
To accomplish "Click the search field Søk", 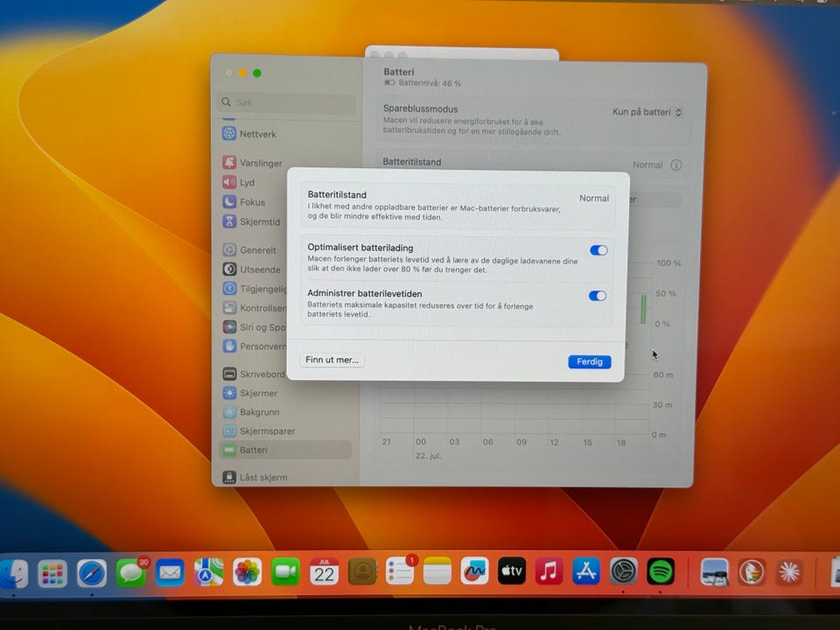I will point(287,102).
